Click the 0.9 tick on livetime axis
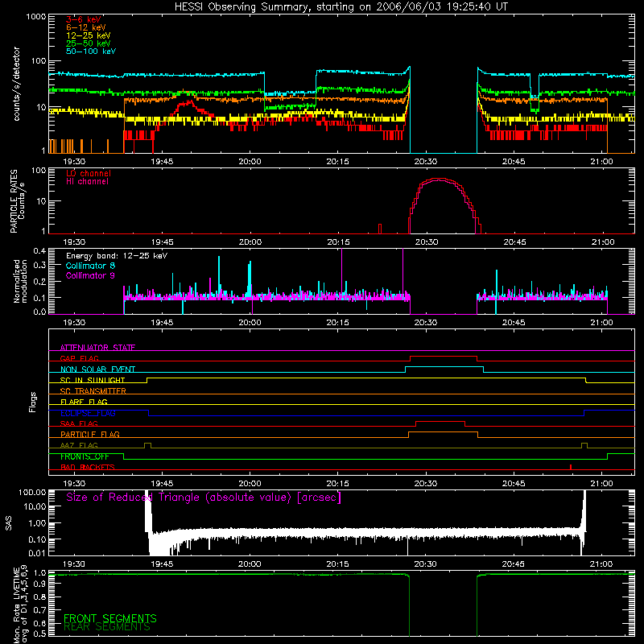 [x=39, y=584]
